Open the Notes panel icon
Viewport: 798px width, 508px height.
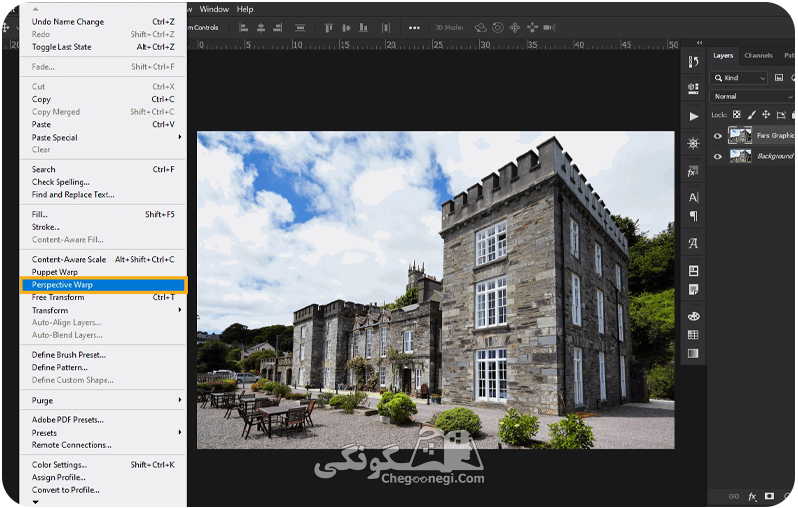(693, 290)
